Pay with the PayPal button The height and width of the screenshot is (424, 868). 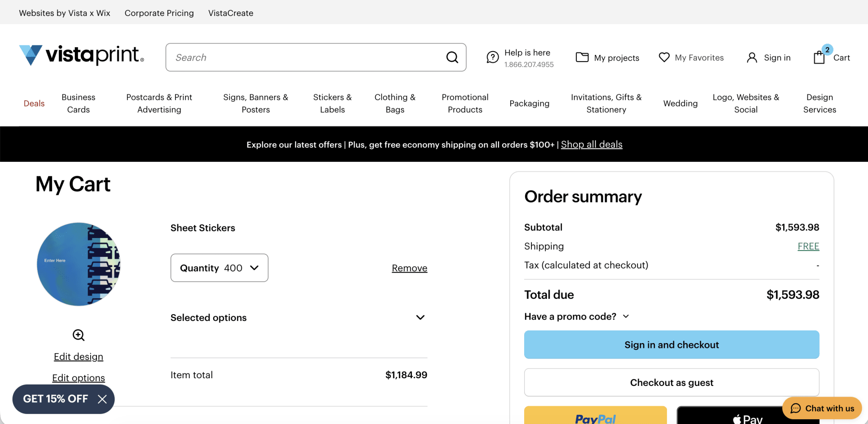click(596, 415)
